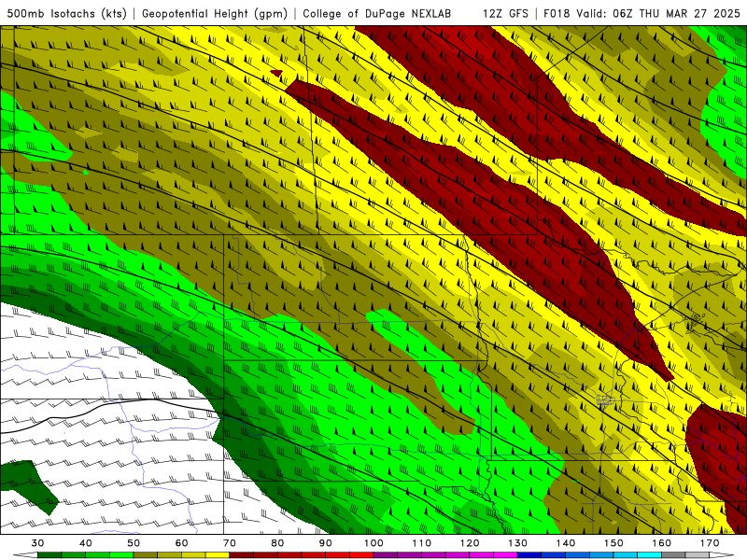
Task: Select the bright magenta 125–130 kt legend swatch
Action: [505, 555]
